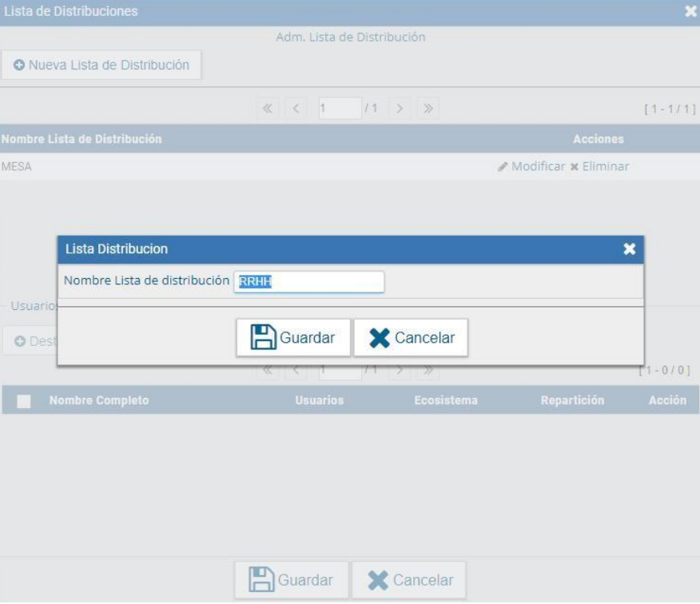Go to the last page in top pager

[x=428, y=109]
